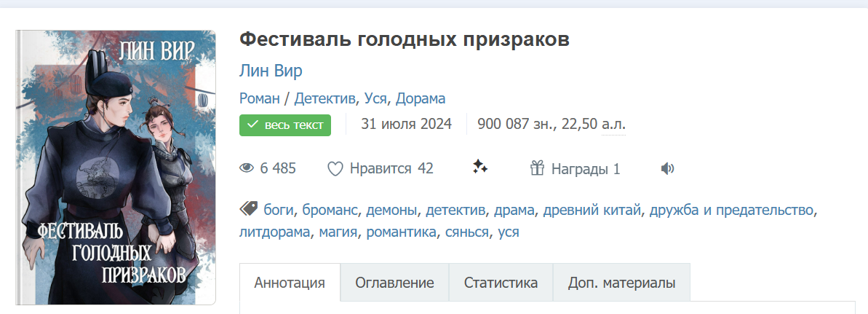Click the а.л. abbreviation text
This screenshot has height=314, width=868.
pyautogui.click(x=613, y=125)
